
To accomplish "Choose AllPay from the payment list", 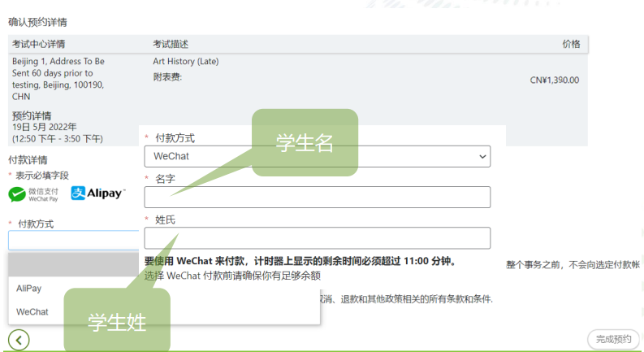I will (x=29, y=289).
